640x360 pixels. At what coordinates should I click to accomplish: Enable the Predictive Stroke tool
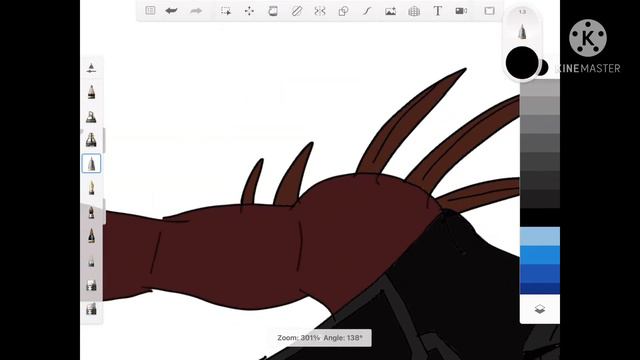pyautogui.click(x=367, y=11)
